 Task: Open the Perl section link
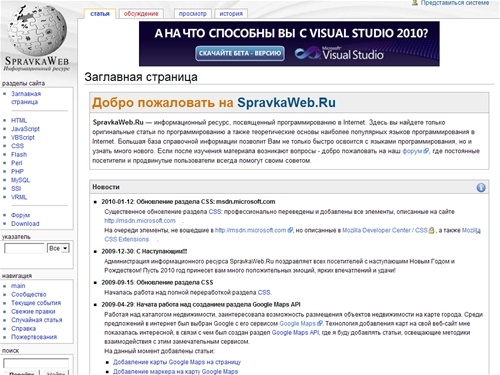point(17,163)
